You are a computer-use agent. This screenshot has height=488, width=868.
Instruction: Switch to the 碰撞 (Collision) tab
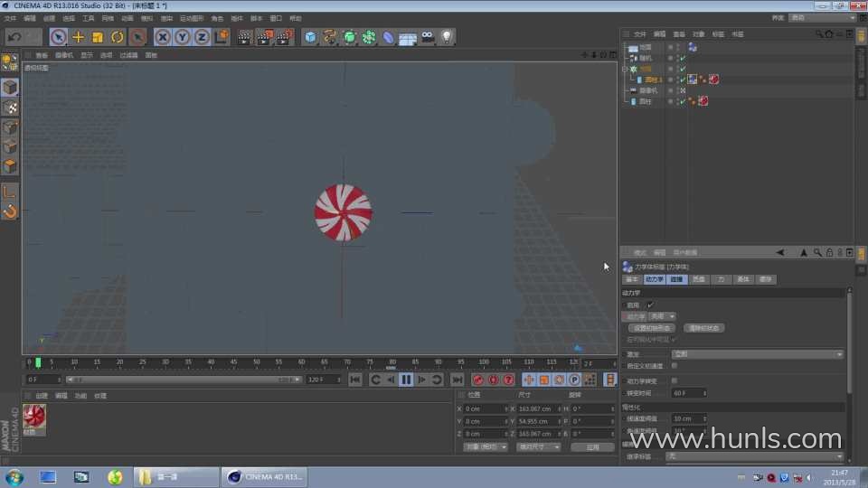[676, 280]
